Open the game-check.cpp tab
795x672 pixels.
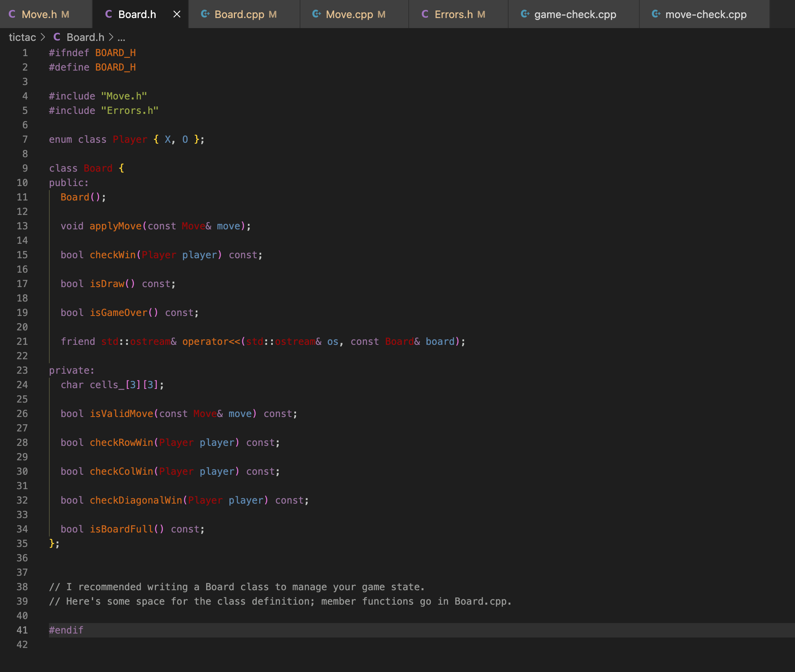pyautogui.click(x=575, y=14)
